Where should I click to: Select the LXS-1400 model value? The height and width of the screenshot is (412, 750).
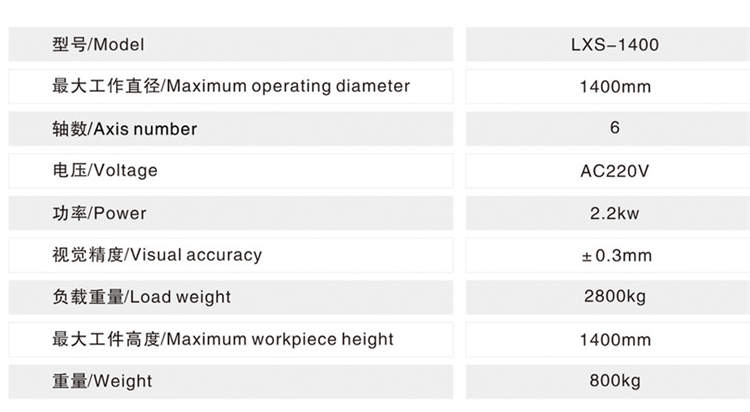coord(615,45)
